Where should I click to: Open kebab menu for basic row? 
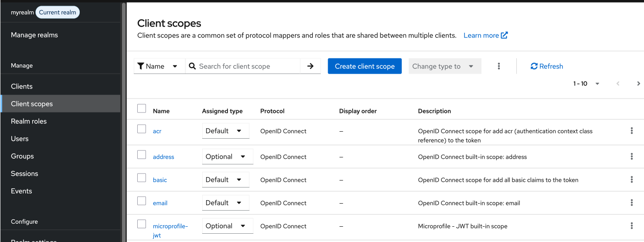click(631, 180)
